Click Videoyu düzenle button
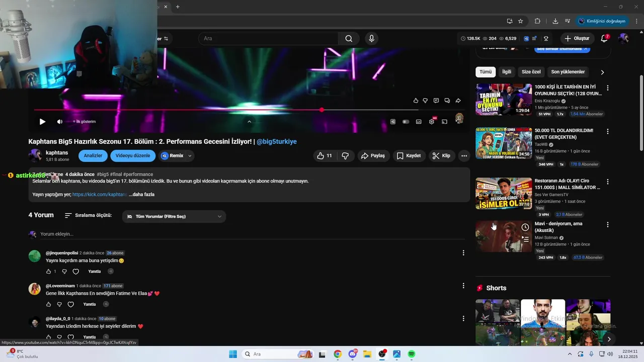 click(133, 156)
